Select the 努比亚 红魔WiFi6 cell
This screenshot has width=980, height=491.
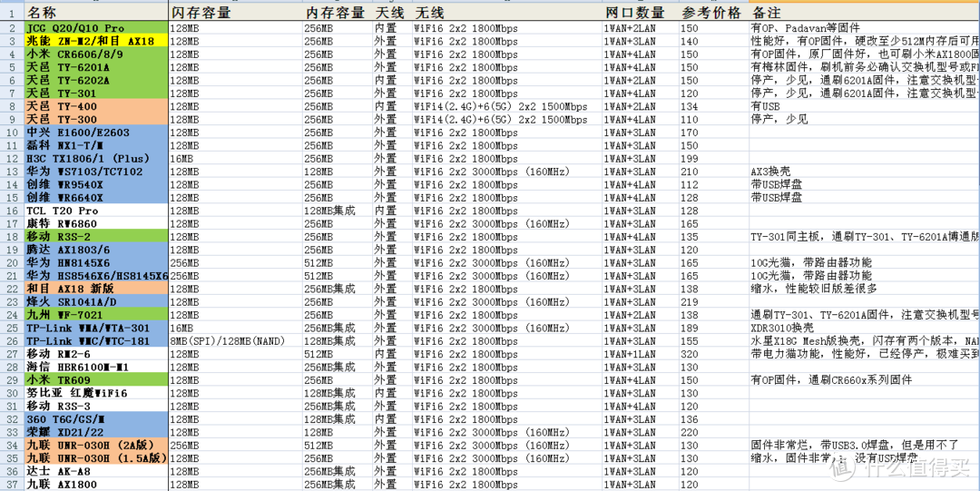[x=96, y=393]
